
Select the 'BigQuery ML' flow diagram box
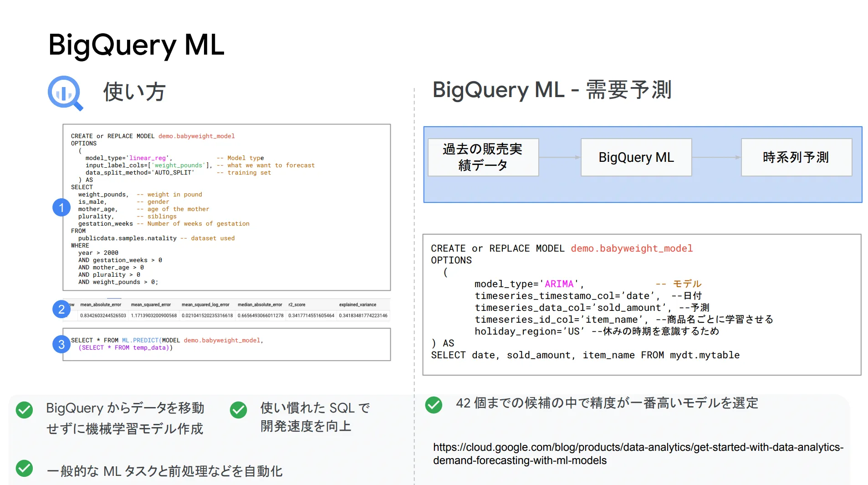[636, 157]
